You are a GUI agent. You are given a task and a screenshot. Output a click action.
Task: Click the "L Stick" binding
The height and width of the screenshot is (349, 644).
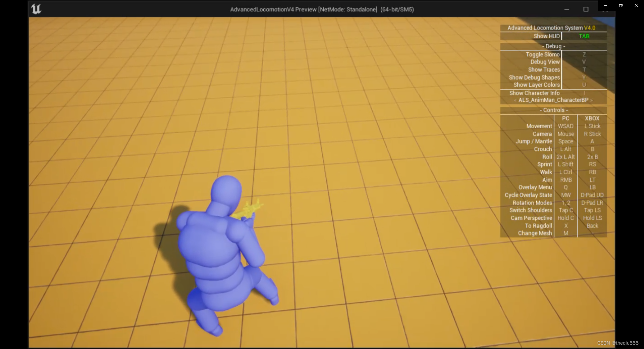coord(592,126)
